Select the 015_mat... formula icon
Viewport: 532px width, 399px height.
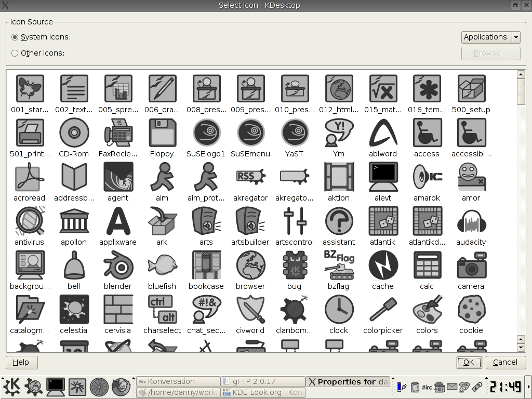[383, 89]
